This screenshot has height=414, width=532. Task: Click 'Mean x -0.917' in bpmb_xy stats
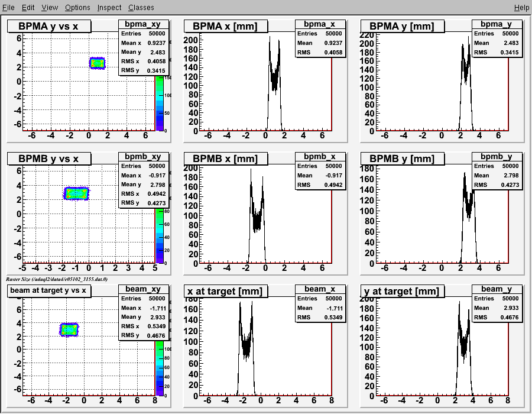coord(143,176)
